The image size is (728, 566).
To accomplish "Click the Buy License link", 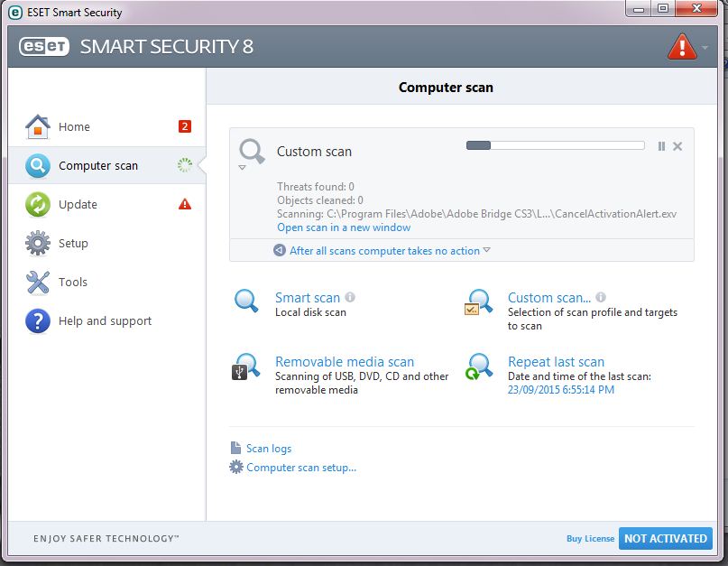I will point(590,539).
